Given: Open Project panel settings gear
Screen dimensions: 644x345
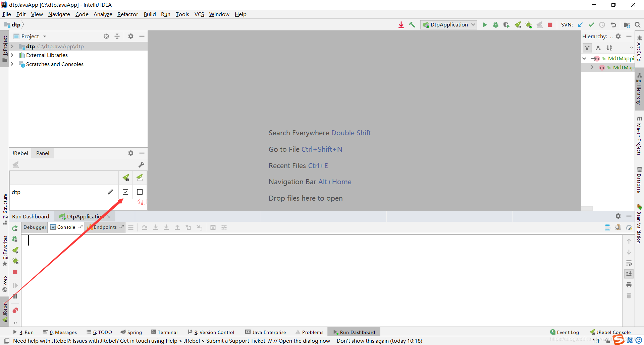Looking at the screenshot, I should (x=131, y=36).
